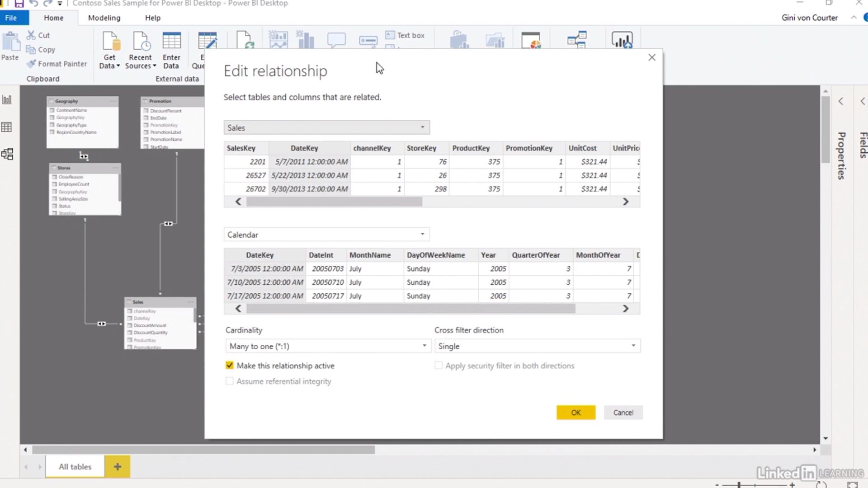Click the zoom in plus button
This screenshot has height=488, width=868.
click(x=792, y=485)
